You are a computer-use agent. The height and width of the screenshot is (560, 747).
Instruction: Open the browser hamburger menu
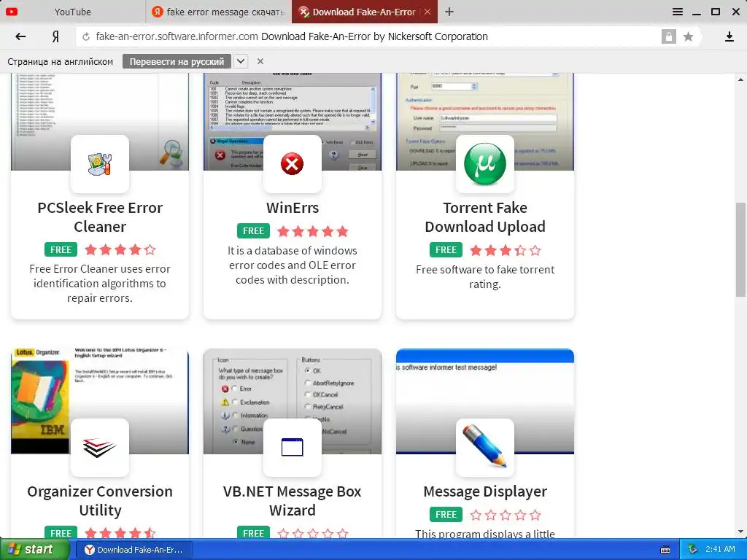coord(678,12)
